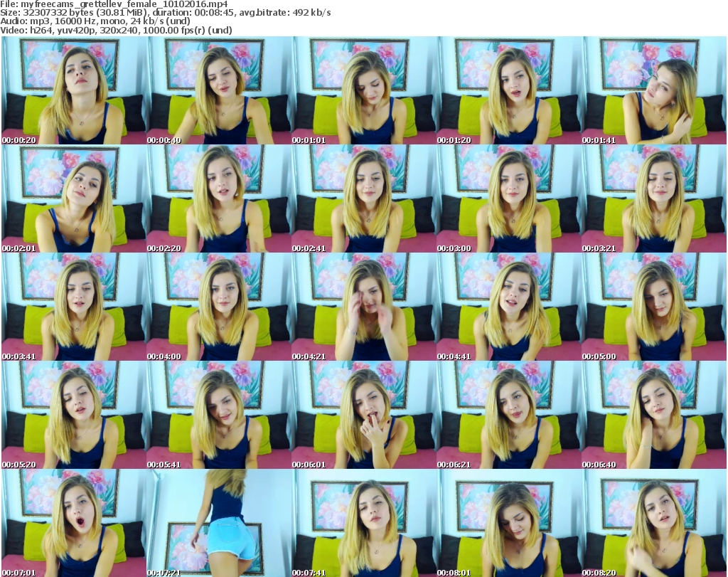Select the thumbnail stamped 00:00:40
This screenshot has height=577, width=728.
tap(219, 90)
